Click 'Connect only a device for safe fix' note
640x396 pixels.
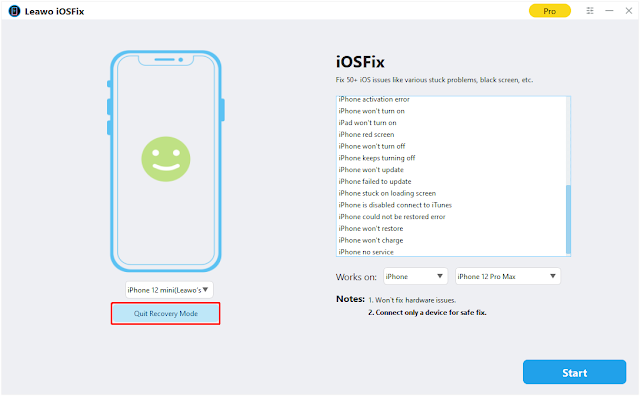pos(427,313)
